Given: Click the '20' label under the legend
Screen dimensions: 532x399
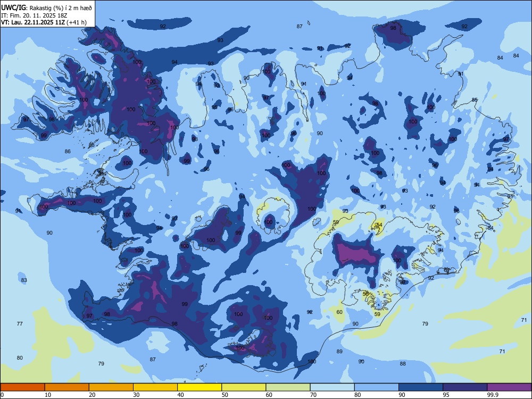Looking at the screenshot, I should tap(92, 395).
